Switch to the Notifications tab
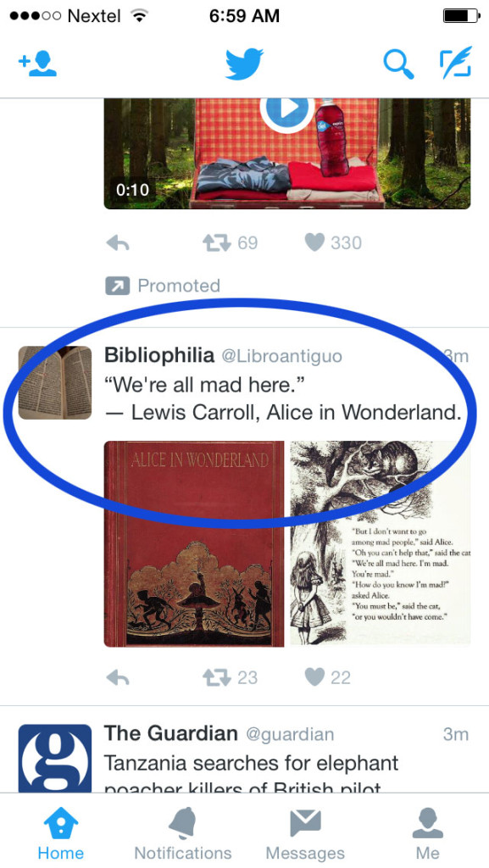The width and height of the screenshot is (489, 868). tap(183, 833)
